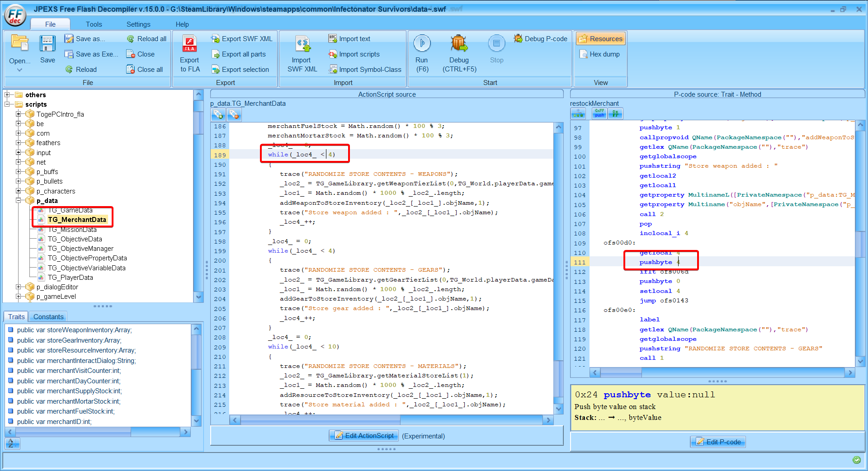This screenshot has height=471, width=868.
Task: Select trait merchantVisitCounter:int
Action: pos(69,371)
